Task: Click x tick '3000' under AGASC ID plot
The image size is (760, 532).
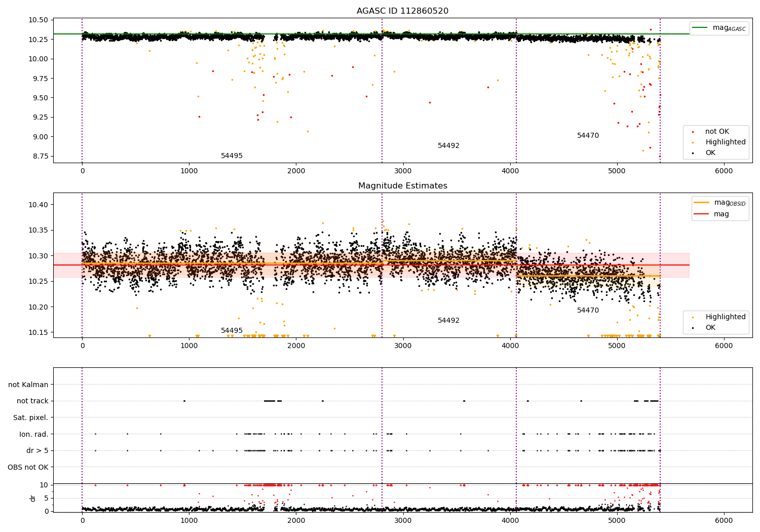Action: pos(403,171)
